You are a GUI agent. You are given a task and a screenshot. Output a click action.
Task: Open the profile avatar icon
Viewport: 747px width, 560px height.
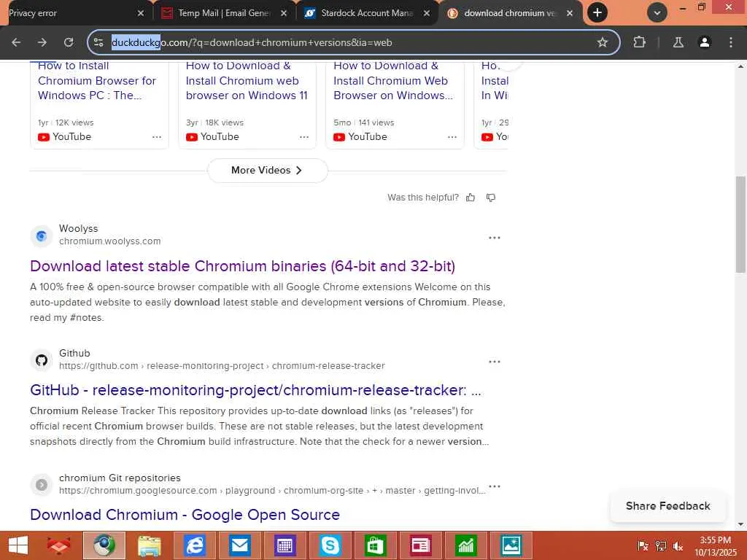(x=704, y=42)
